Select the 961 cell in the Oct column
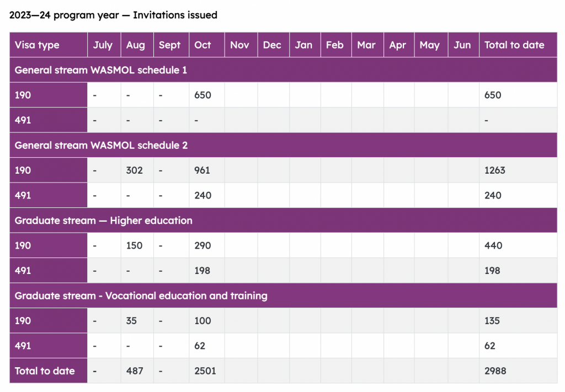 coord(202,170)
